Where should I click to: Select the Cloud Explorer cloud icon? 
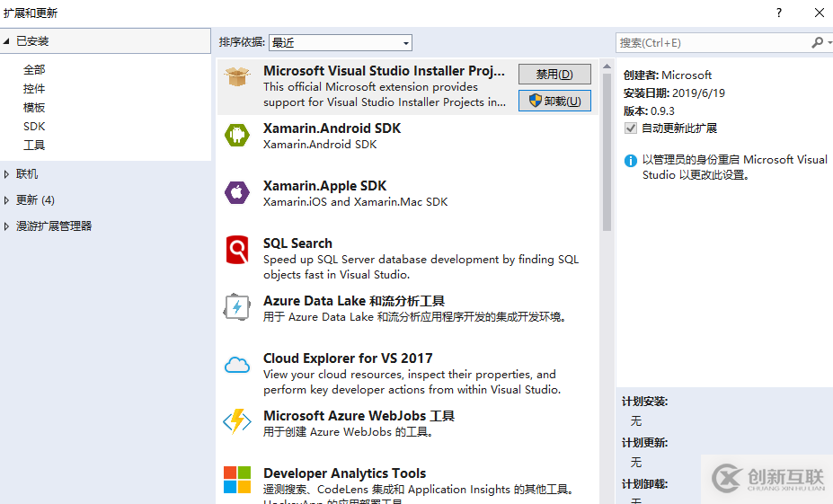(x=237, y=365)
